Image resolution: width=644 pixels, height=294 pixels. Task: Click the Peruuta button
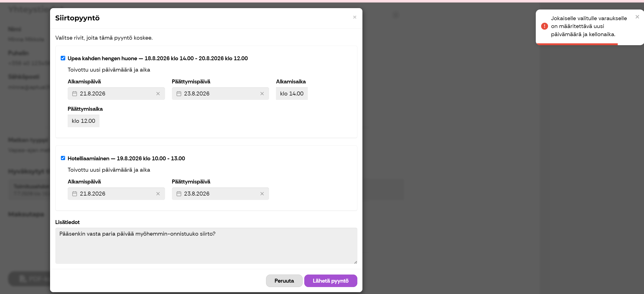point(284,281)
